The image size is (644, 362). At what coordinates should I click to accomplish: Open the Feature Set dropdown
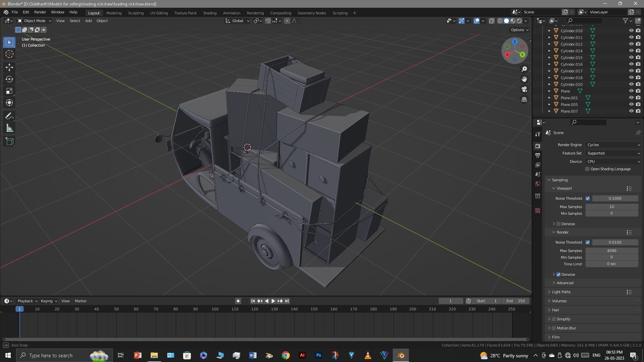point(613,153)
